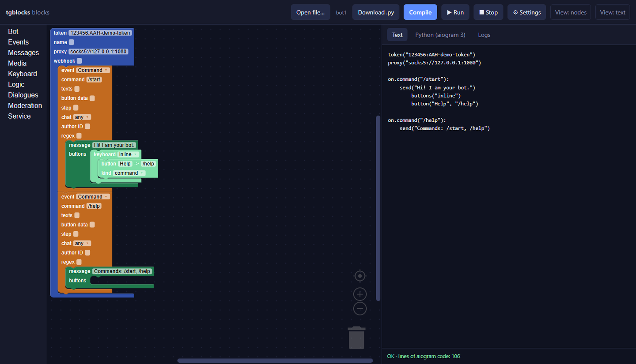Viewport: 636px width, 364px height.
Task: Open the Bot block category
Action: 13,31
